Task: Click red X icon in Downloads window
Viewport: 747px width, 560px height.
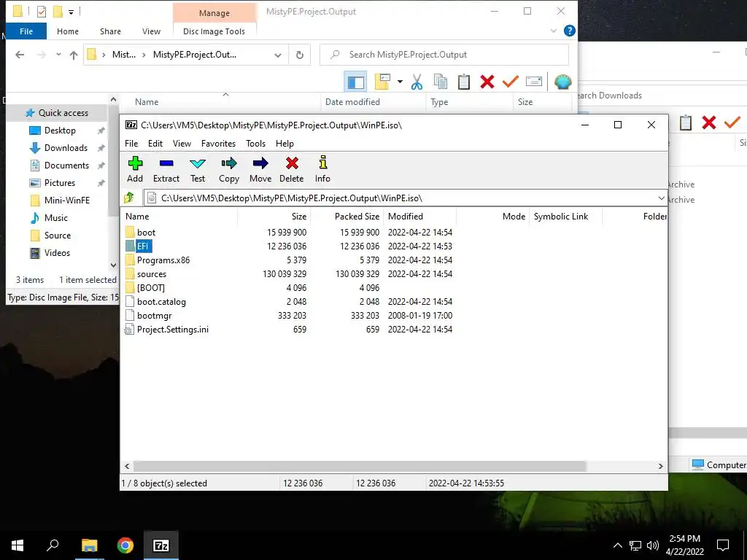Action: click(709, 122)
